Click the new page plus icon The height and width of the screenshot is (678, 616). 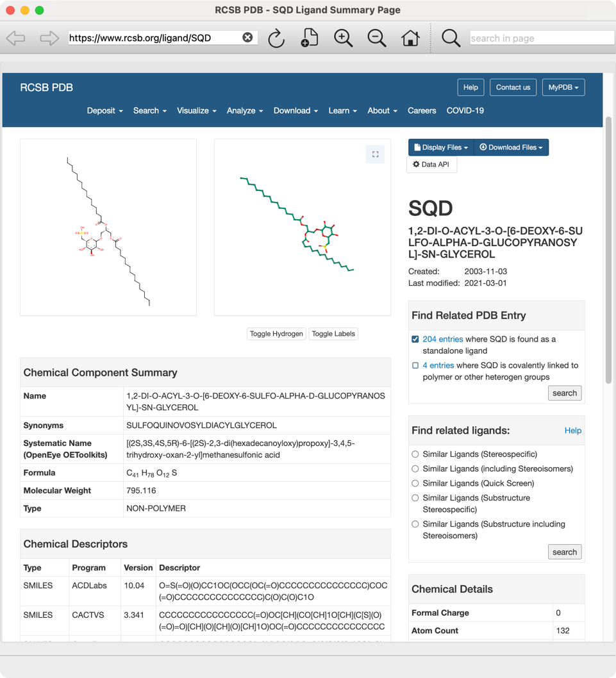tap(309, 38)
